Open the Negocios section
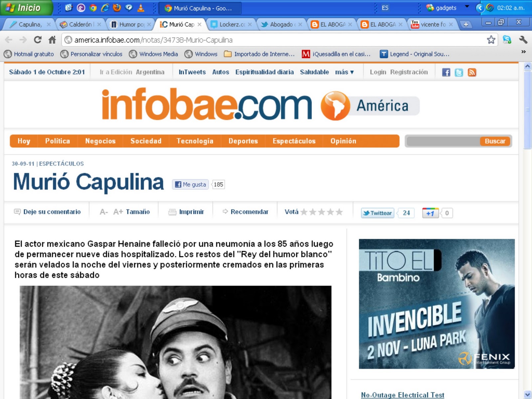Image resolution: width=532 pixels, height=399 pixels. click(x=100, y=141)
